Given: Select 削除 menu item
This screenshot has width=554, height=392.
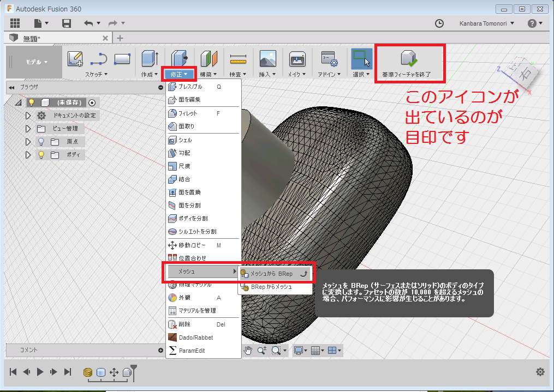Looking at the screenshot, I should [x=204, y=324].
